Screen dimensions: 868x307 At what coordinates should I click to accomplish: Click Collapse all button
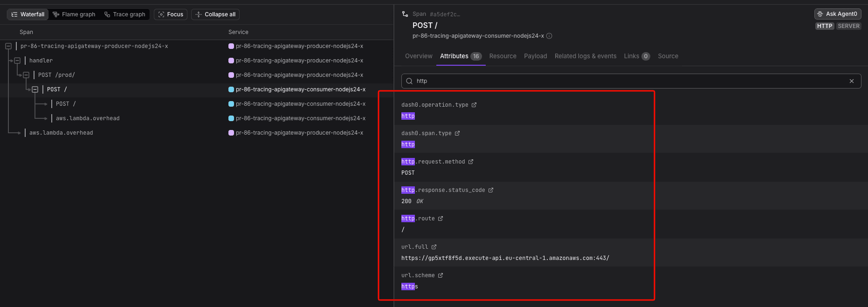tap(215, 14)
